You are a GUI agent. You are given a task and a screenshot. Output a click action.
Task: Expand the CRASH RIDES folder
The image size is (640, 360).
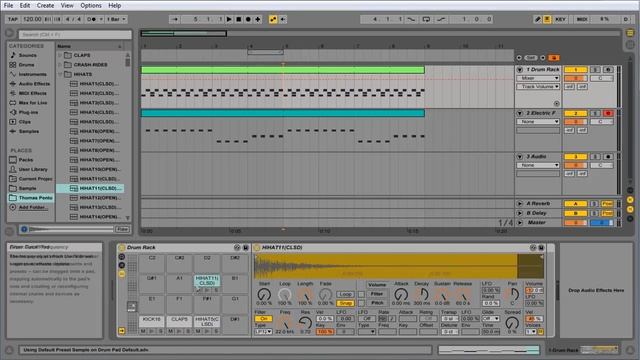[60, 64]
